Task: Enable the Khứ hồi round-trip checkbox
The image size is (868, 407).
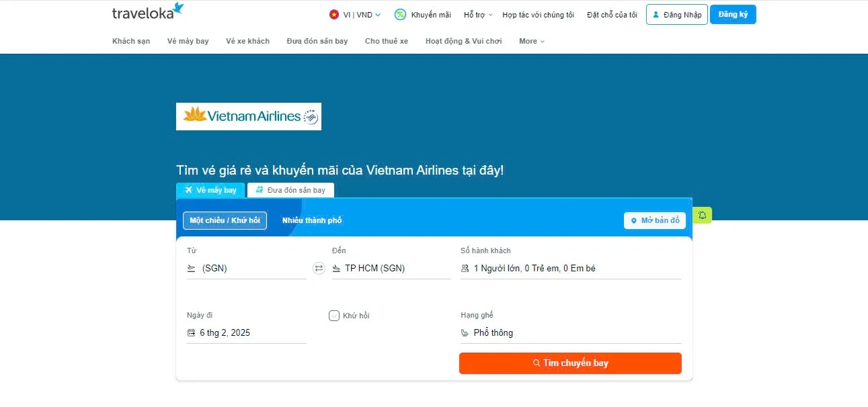Action: click(334, 316)
